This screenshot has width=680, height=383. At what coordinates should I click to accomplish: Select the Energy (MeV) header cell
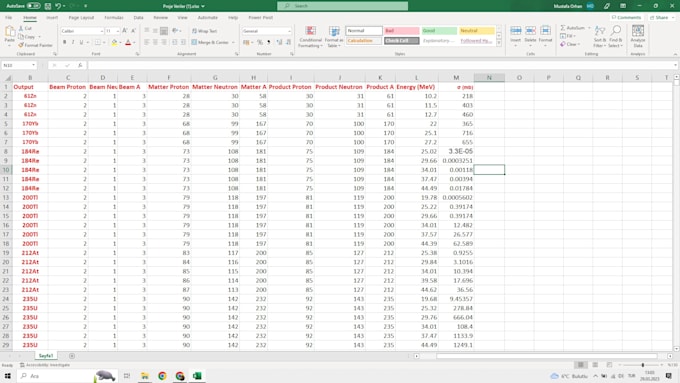416,87
